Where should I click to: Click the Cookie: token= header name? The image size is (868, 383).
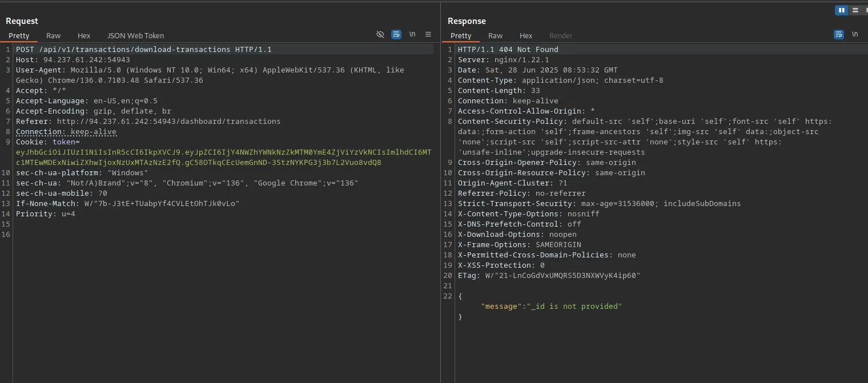[x=48, y=142]
